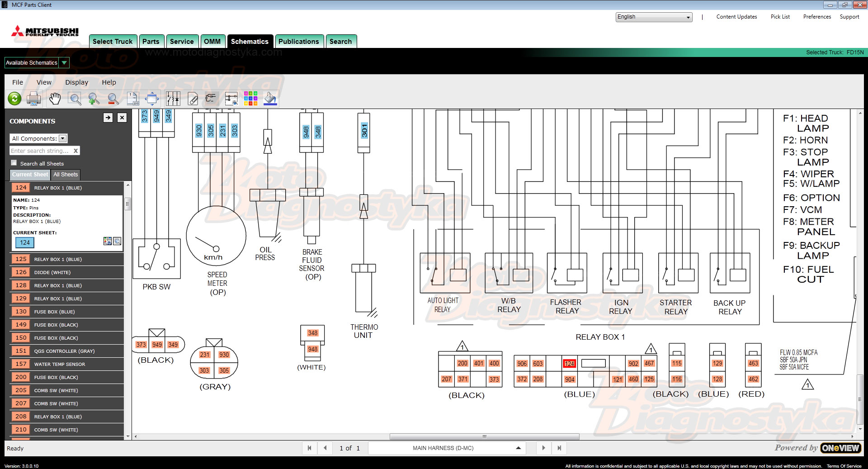Click the paperclip attachment icon
This screenshot has height=469, width=868.
tap(193, 98)
